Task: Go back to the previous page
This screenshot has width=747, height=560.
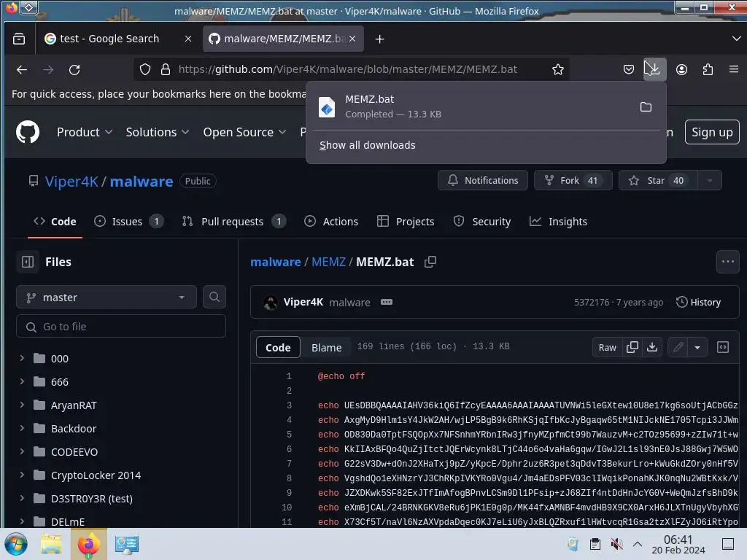Action: coord(22,69)
